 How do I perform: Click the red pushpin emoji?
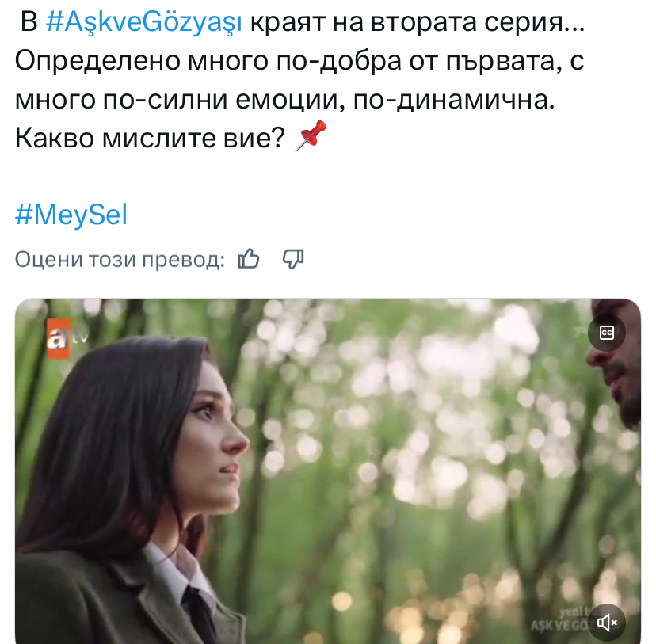click(x=311, y=136)
